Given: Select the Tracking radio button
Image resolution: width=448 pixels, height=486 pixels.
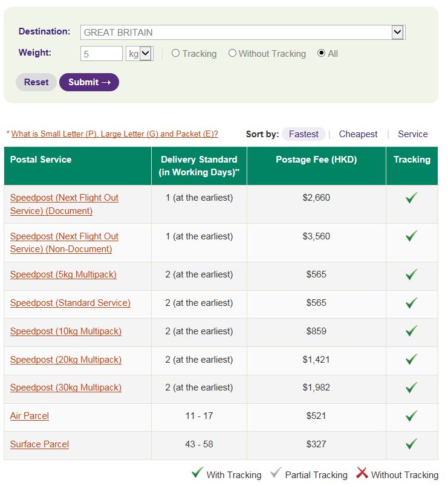Looking at the screenshot, I should (176, 53).
